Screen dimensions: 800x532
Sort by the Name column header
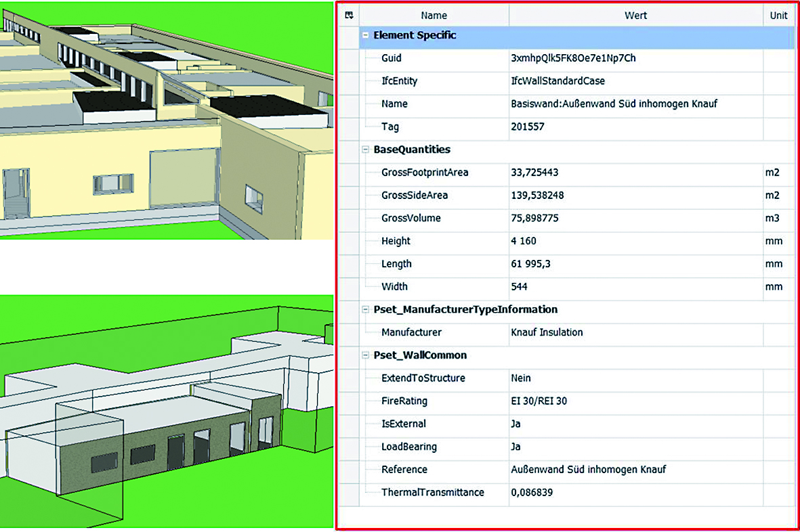pyautogui.click(x=434, y=15)
